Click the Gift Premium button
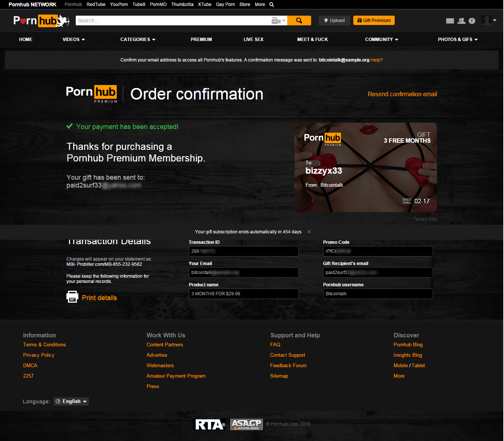The height and width of the screenshot is (441, 504). pyautogui.click(x=374, y=21)
